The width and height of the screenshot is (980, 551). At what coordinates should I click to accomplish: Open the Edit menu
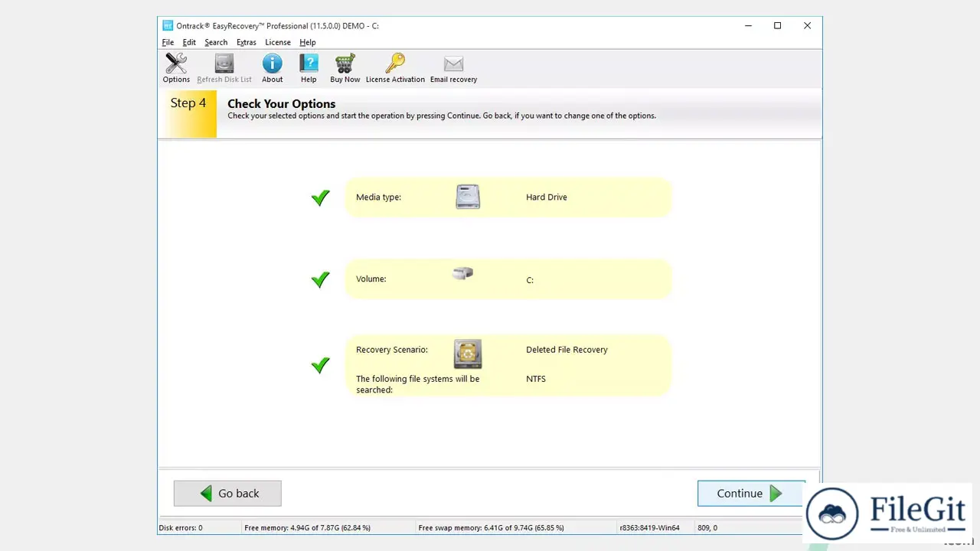189,42
